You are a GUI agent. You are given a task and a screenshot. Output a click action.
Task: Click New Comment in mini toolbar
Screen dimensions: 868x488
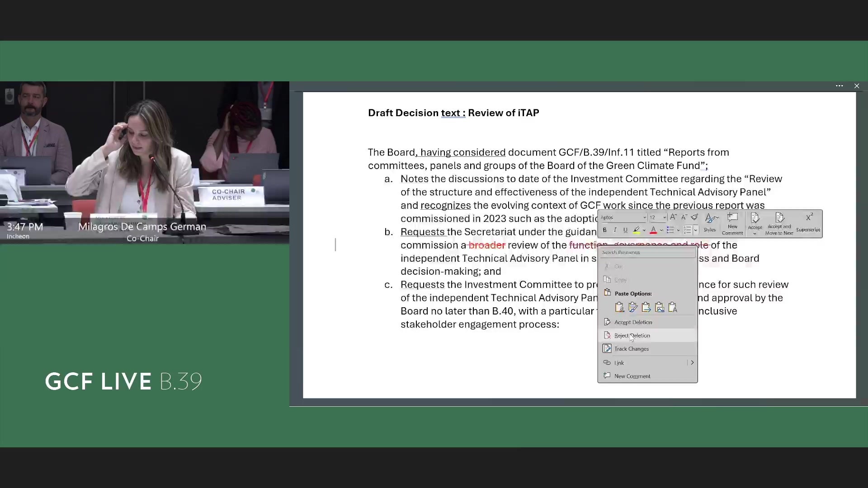pyautogui.click(x=732, y=224)
